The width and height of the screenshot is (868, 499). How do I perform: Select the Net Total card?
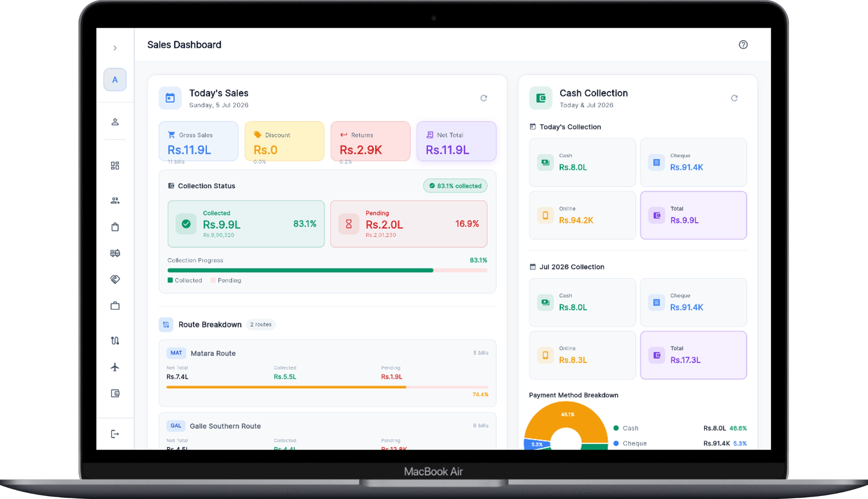coord(456,141)
